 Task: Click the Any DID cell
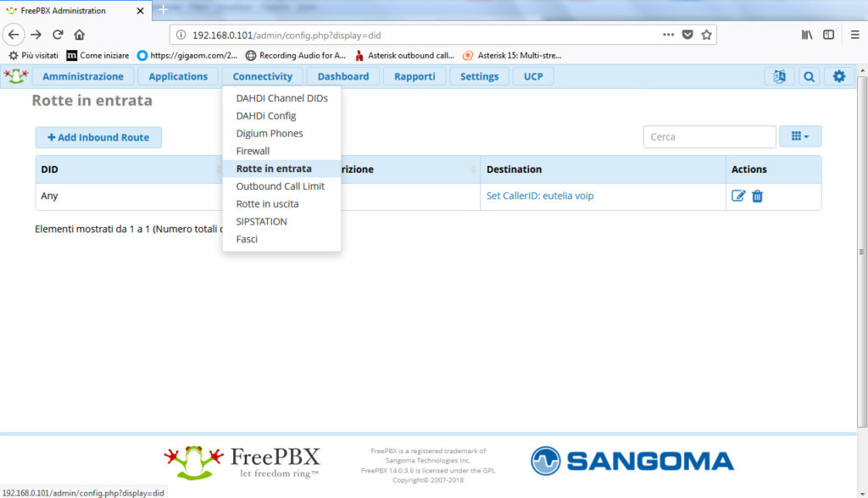129,196
